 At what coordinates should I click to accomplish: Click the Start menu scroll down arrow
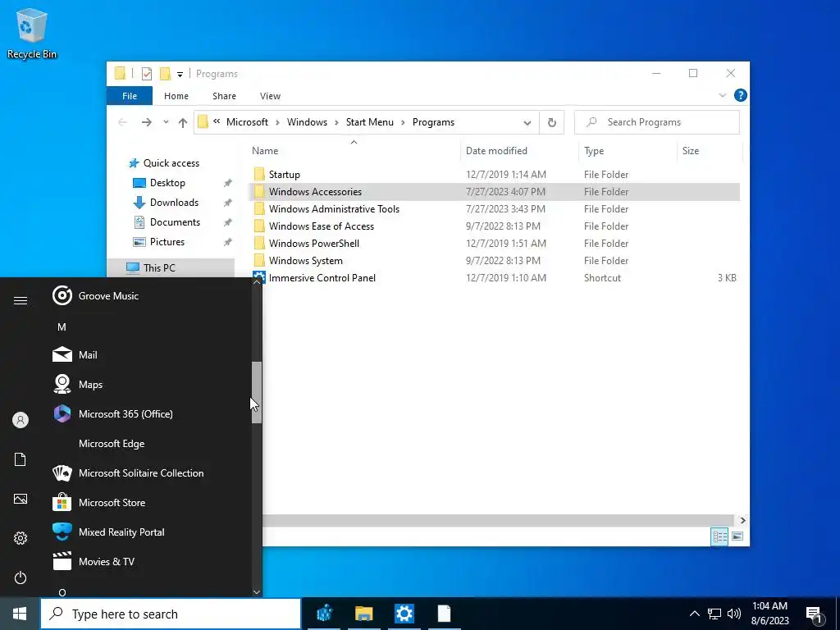257,592
